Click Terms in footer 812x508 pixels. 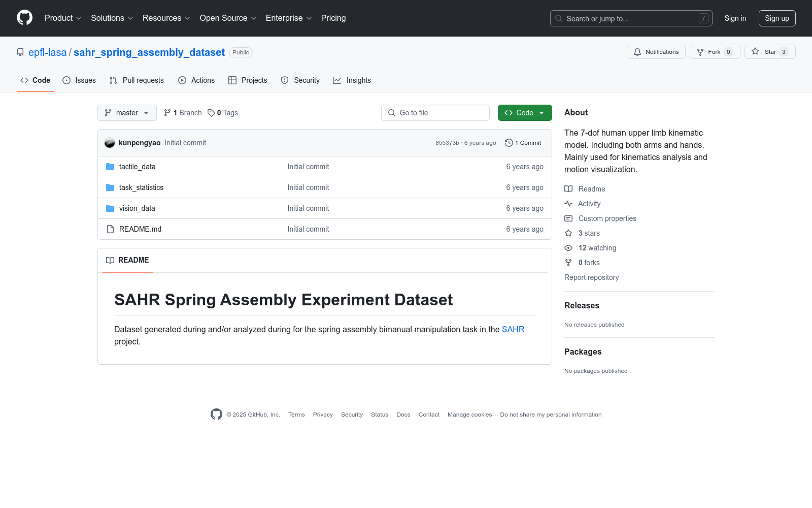tap(296, 415)
